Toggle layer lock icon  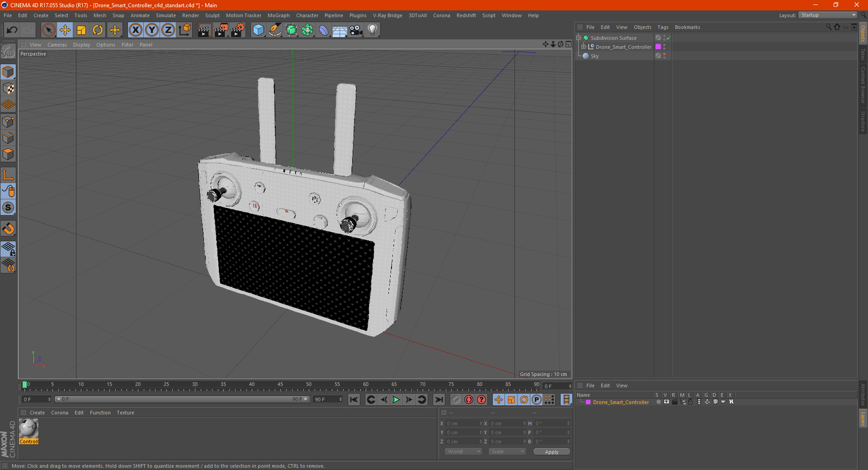point(690,402)
